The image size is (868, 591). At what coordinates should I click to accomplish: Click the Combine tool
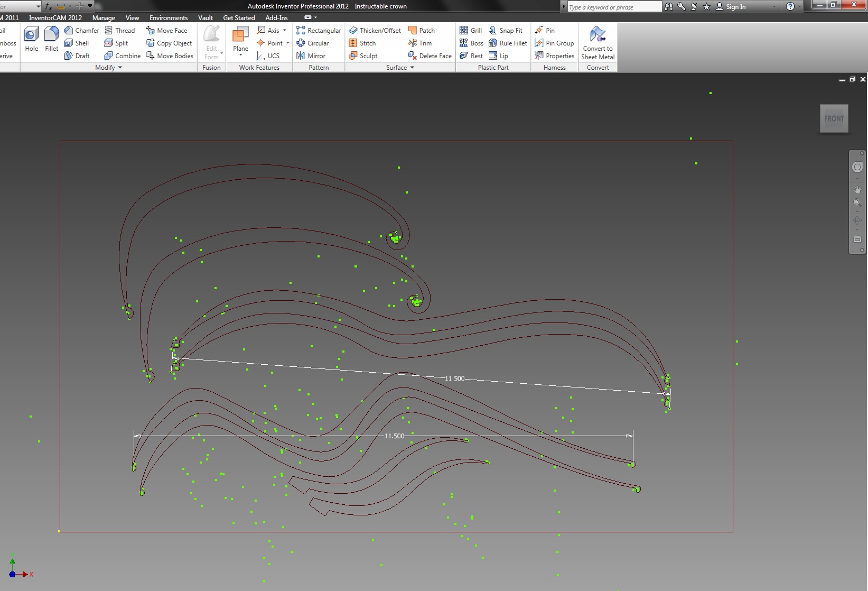[x=123, y=56]
